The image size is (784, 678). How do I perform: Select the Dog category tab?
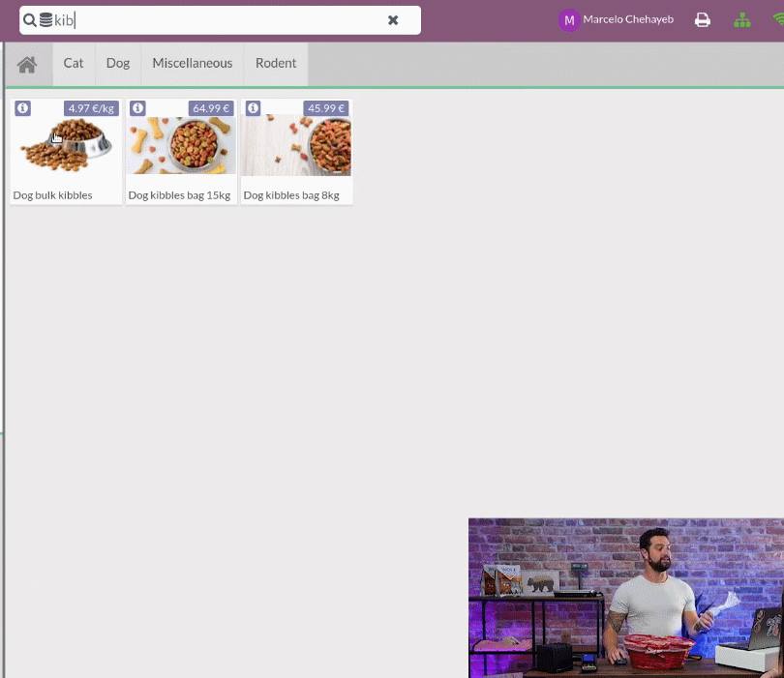tap(118, 64)
